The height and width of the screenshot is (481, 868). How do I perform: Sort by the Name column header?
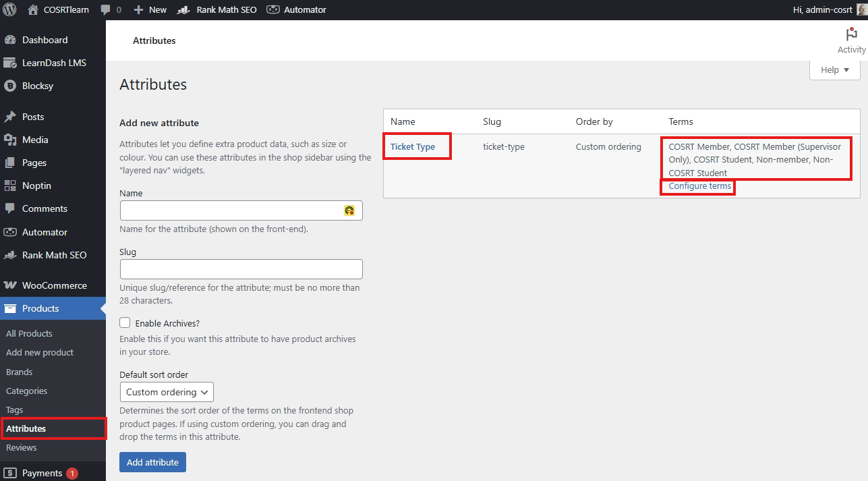click(x=403, y=121)
